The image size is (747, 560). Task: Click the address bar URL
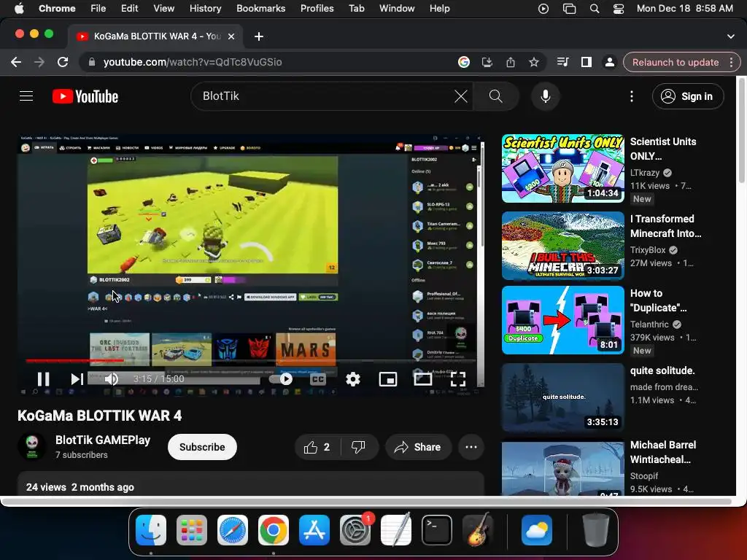[193, 62]
